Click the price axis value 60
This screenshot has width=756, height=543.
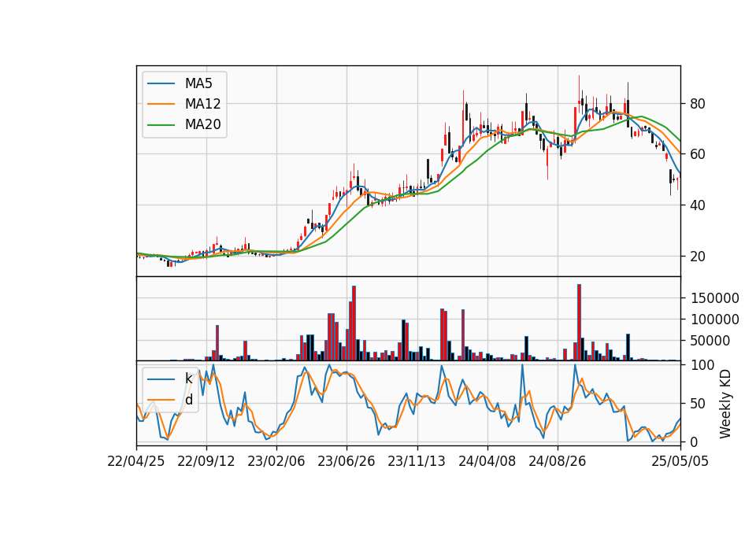(698, 154)
